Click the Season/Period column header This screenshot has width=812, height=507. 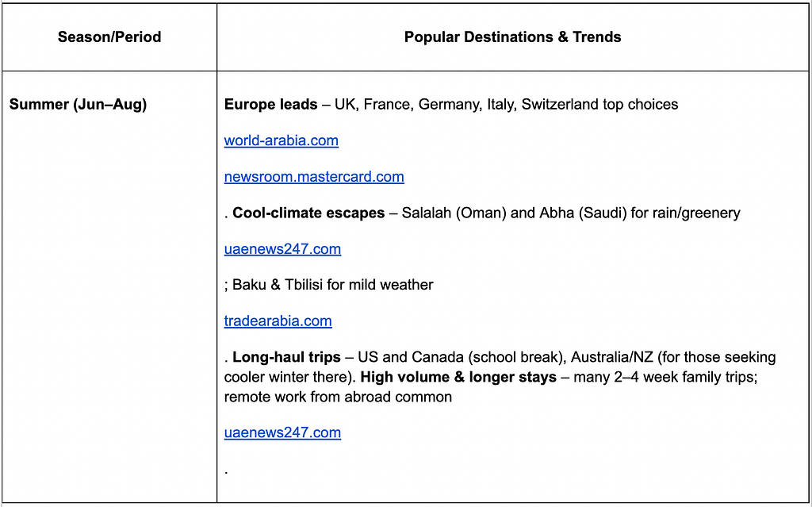point(109,36)
